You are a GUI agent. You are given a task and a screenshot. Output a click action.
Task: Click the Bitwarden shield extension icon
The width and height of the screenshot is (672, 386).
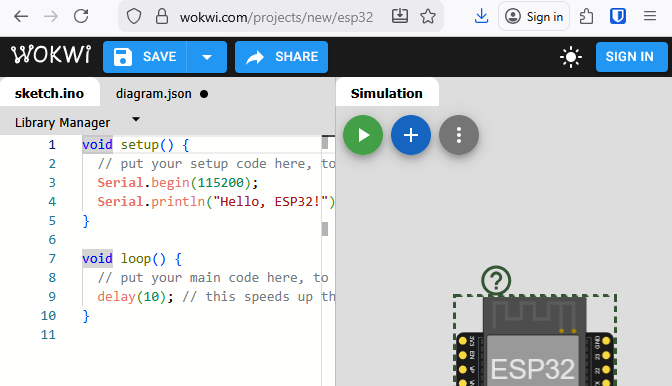pos(618,17)
